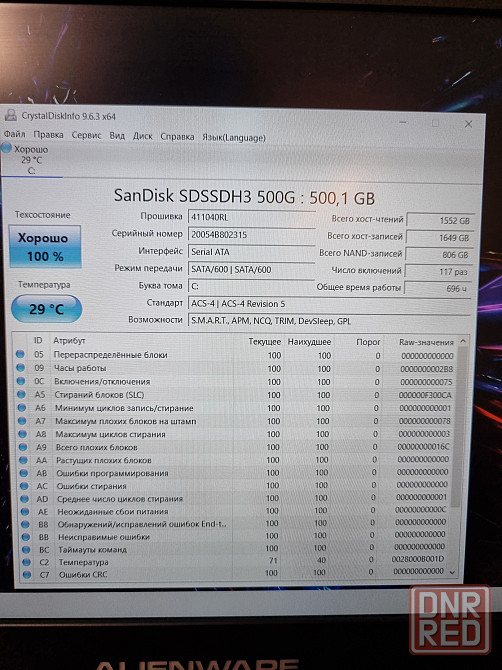Click status dot for attribute C2 Температура
Viewport: 502px width, 670px height.
pyautogui.click(x=27, y=562)
